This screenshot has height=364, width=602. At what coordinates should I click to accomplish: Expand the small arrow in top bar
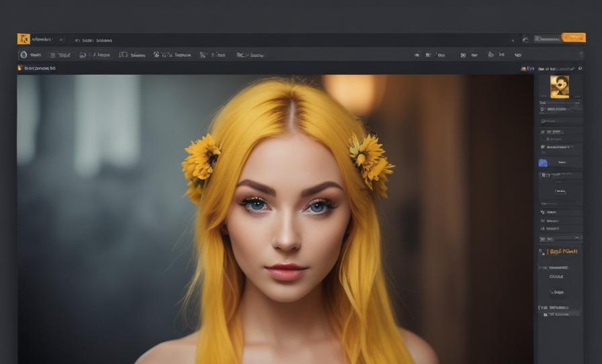pyautogui.click(x=513, y=40)
